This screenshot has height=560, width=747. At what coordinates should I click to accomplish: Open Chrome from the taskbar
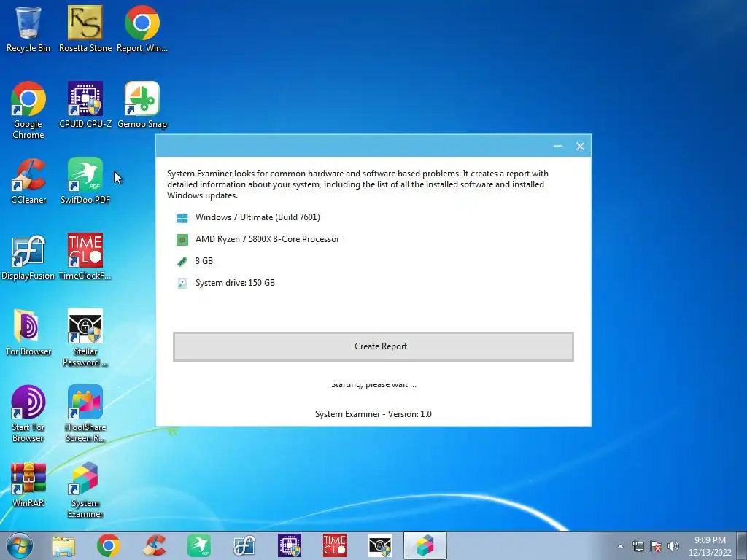point(108,545)
